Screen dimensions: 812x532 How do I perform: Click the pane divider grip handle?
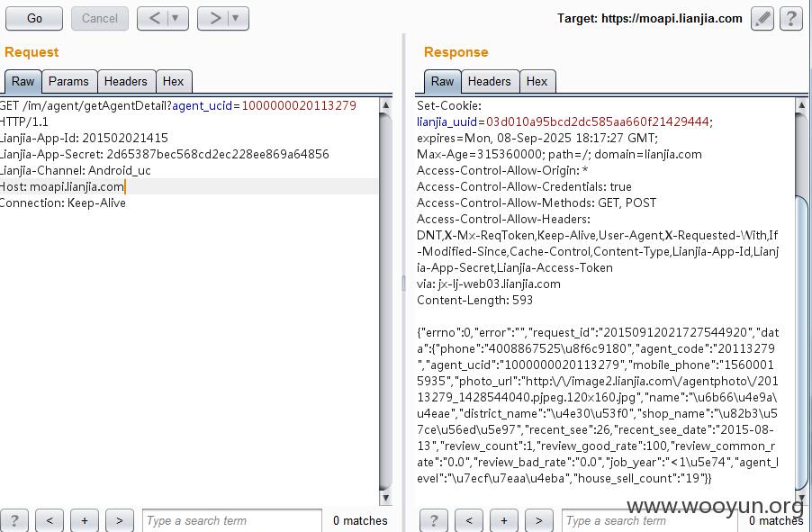tap(403, 284)
